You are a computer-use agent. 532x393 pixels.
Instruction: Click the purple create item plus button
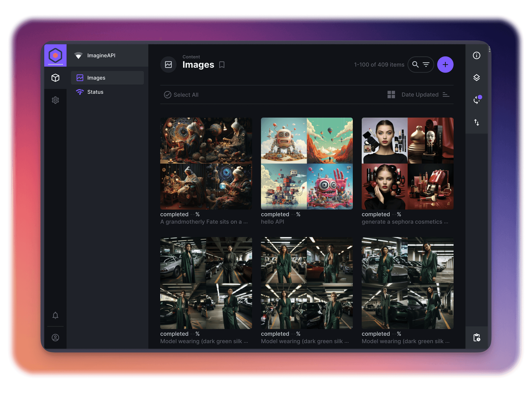(445, 65)
